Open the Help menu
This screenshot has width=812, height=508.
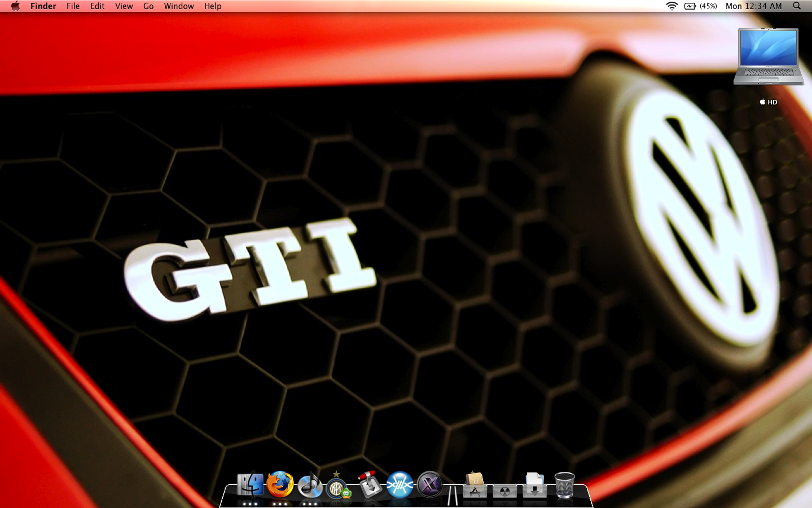point(213,6)
